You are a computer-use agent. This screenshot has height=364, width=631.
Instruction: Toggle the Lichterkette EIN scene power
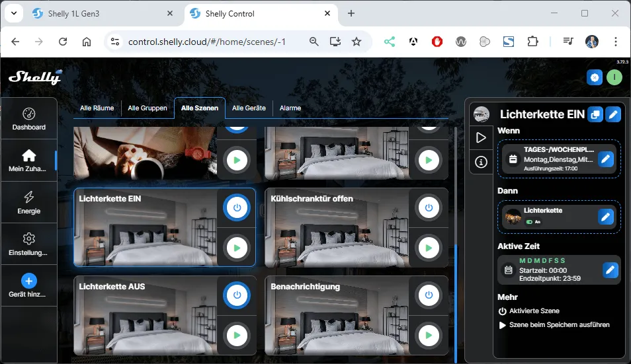point(236,207)
